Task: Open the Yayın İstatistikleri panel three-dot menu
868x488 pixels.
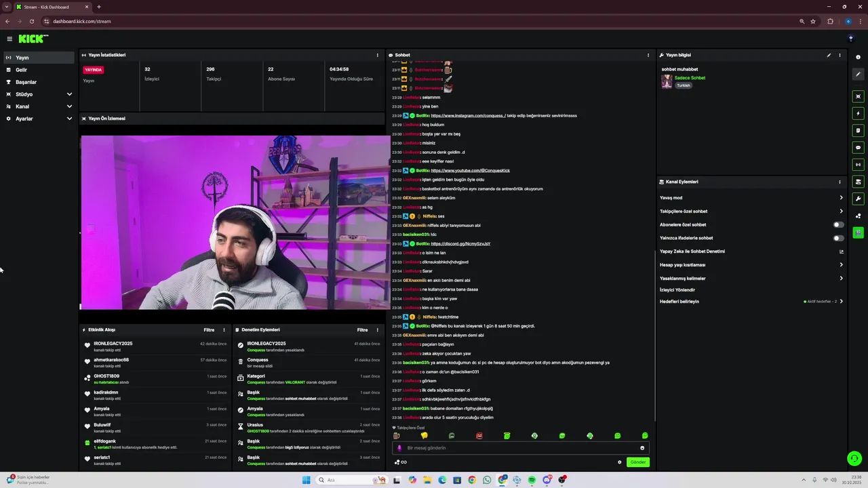Action: (x=378, y=55)
